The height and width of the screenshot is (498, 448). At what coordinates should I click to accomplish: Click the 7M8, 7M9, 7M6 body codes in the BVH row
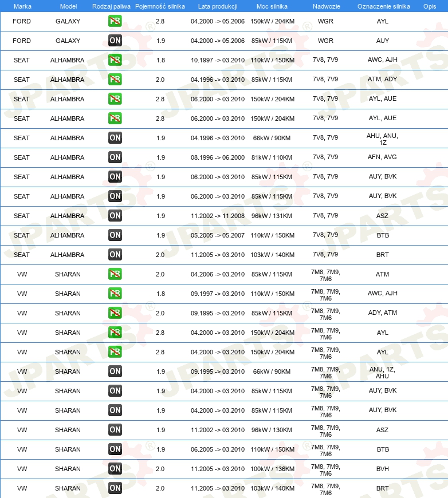pos(325,470)
